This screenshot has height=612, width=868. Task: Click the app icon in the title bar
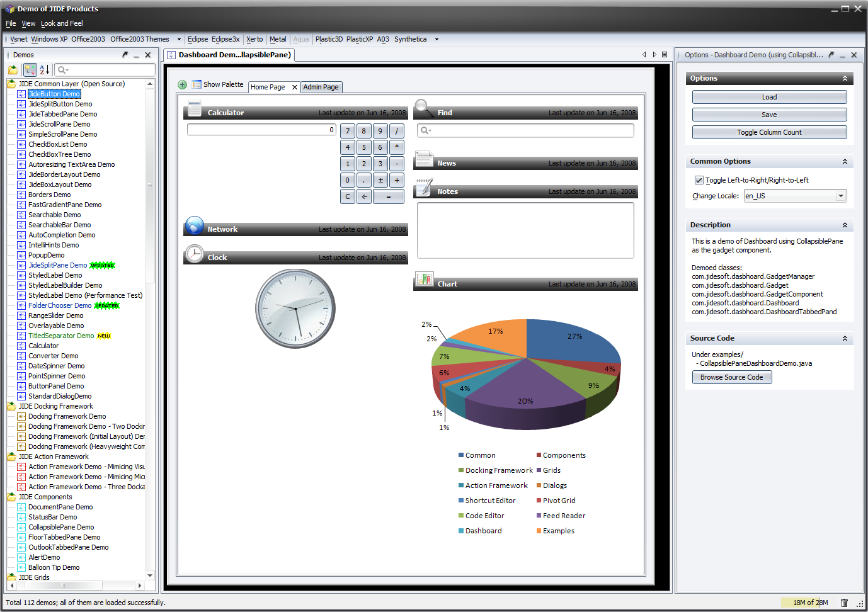click(x=9, y=9)
